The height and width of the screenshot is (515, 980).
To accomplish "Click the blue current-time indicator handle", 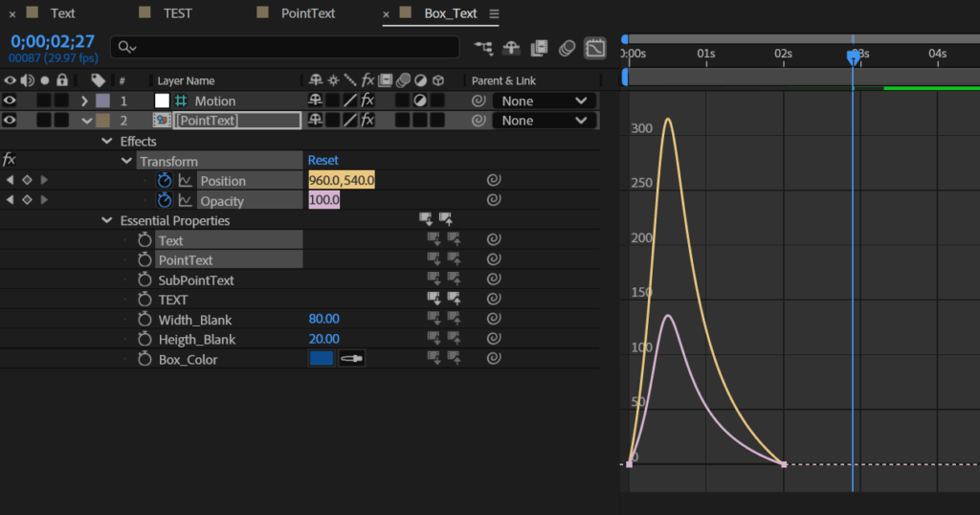I will 853,57.
